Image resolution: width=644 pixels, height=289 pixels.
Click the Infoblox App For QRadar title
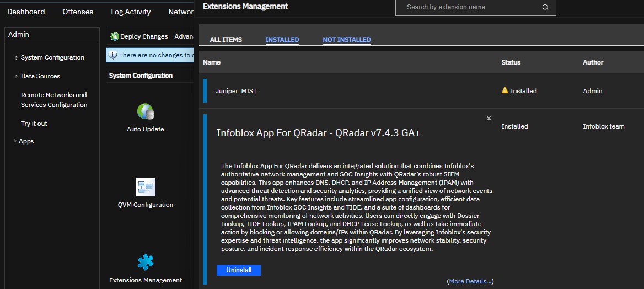(x=319, y=133)
